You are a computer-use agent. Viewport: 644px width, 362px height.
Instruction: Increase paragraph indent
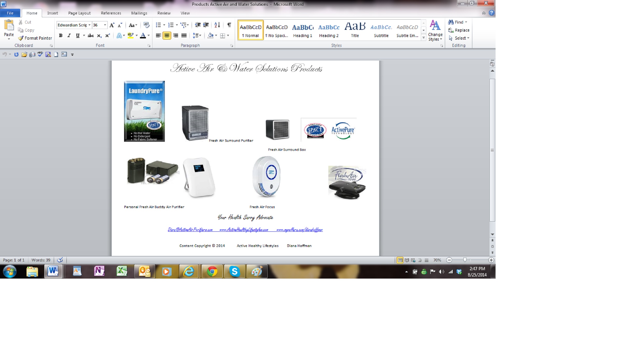coord(206,25)
